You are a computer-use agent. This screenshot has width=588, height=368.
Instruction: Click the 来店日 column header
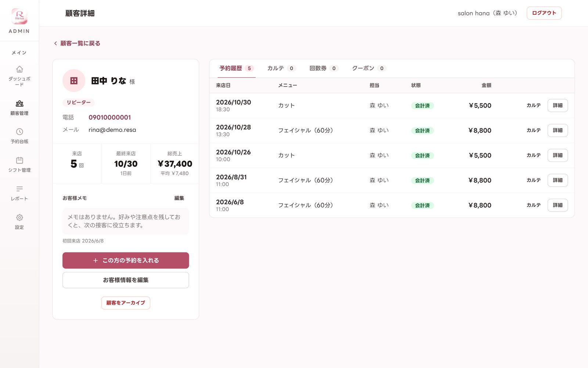[x=223, y=85]
